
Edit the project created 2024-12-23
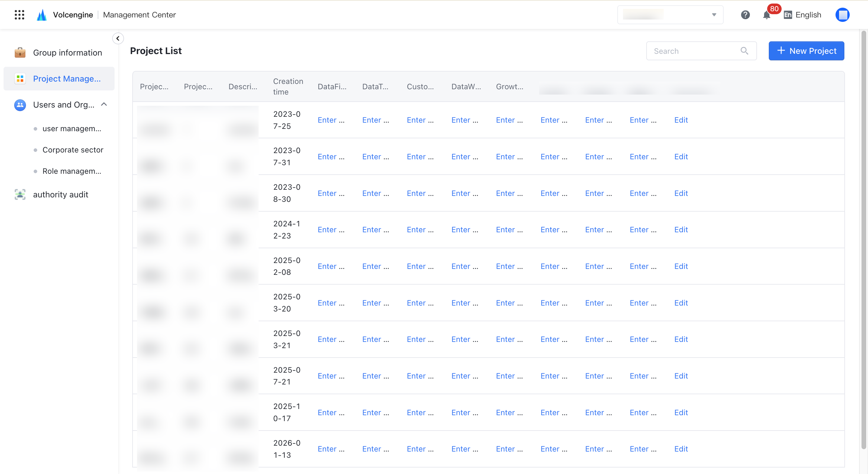click(x=681, y=230)
